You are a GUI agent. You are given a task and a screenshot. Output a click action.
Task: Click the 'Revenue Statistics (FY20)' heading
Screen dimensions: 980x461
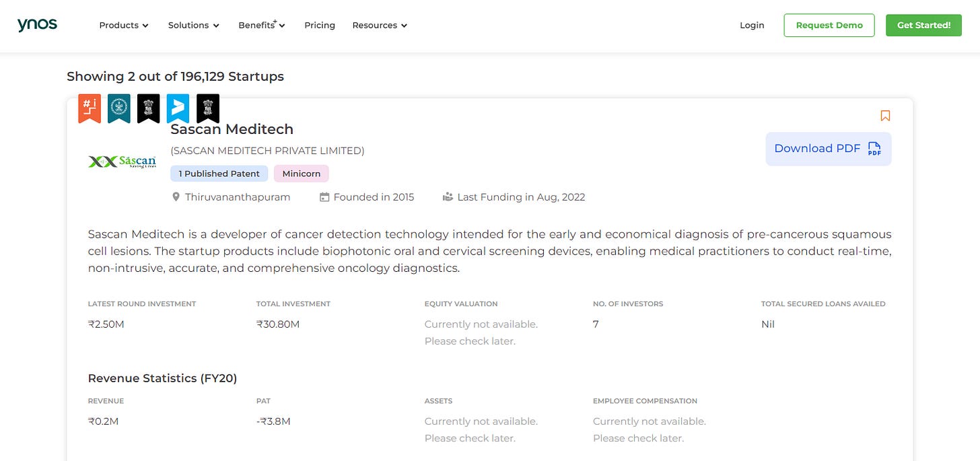tap(163, 378)
